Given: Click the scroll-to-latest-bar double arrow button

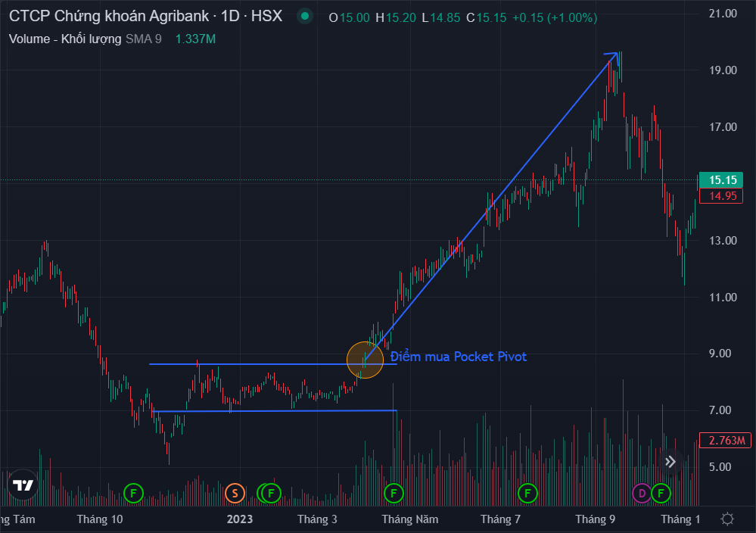Looking at the screenshot, I should (x=670, y=462).
